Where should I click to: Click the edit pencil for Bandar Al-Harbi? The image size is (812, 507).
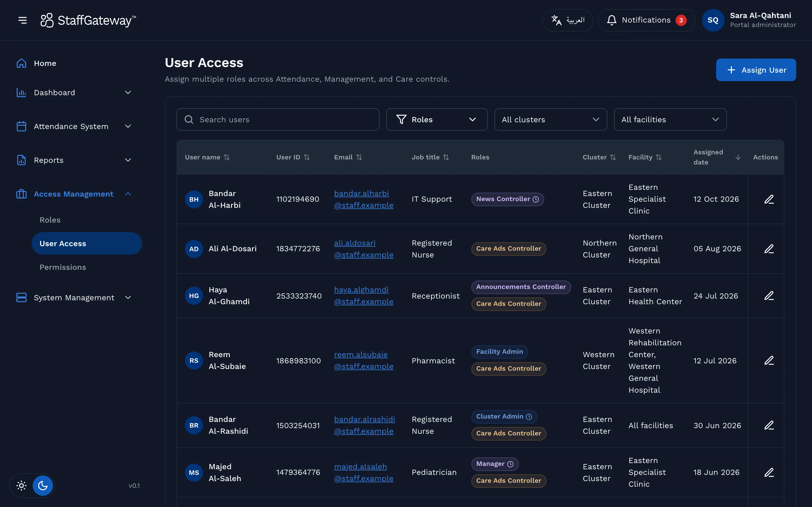pos(769,199)
